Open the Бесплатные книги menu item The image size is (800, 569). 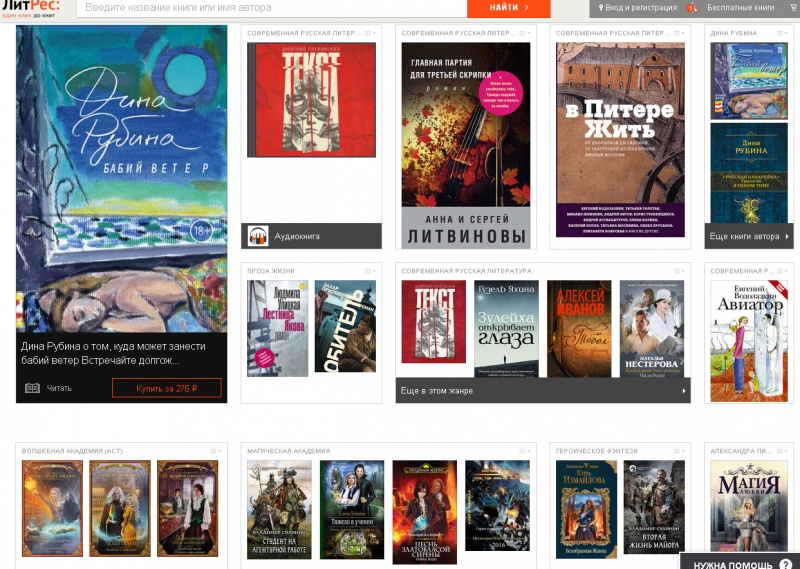pyautogui.click(x=740, y=8)
